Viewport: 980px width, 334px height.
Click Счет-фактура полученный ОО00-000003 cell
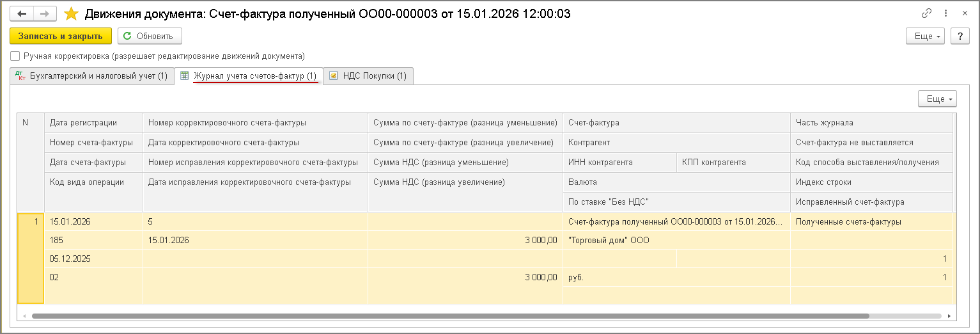[x=676, y=222]
